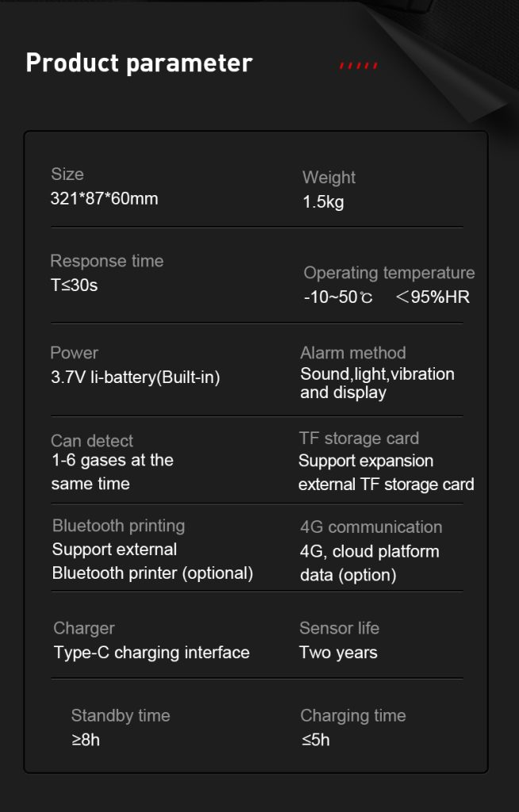Click the -10~50℃ temperature range

[x=338, y=297]
